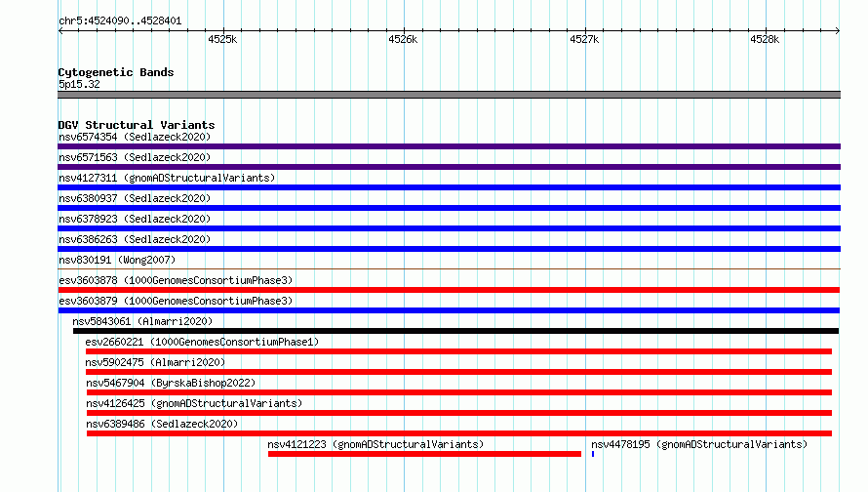868x492 pixels.
Task: Open the nsv4478195 (gnomADStructuralVariants) label
Action: 699,444
